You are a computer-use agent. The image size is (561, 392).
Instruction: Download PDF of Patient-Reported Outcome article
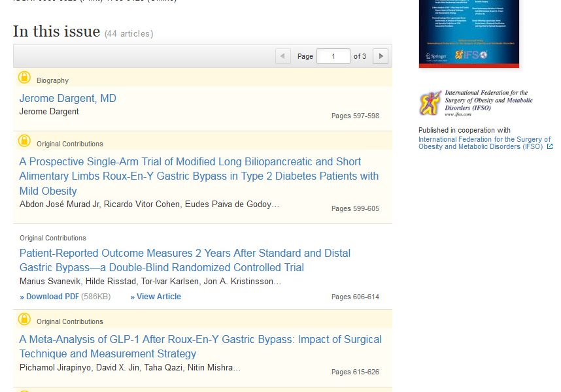coord(50,297)
